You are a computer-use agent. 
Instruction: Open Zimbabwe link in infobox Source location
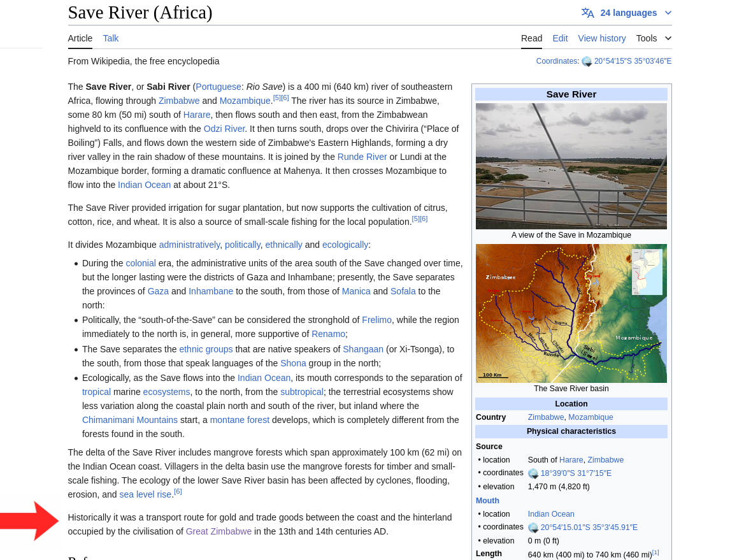pos(606,460)
